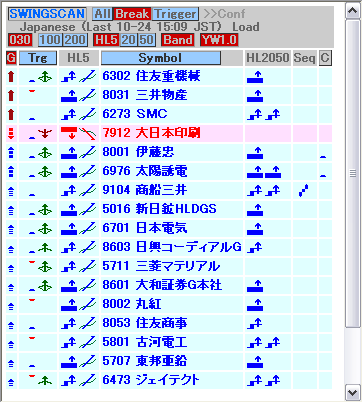Select 6976 太陽誘電 row
The image size is (363, 403).
click(169, 171)
